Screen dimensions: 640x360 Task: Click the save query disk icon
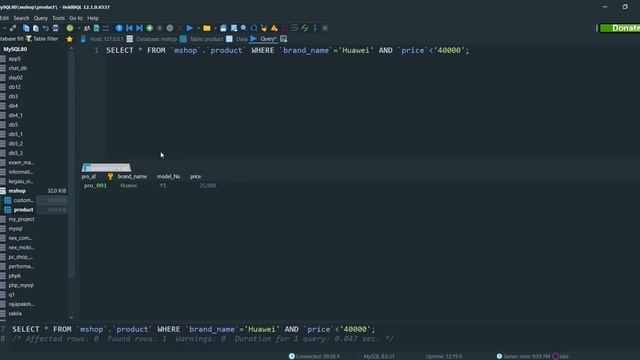pos(223,28)
